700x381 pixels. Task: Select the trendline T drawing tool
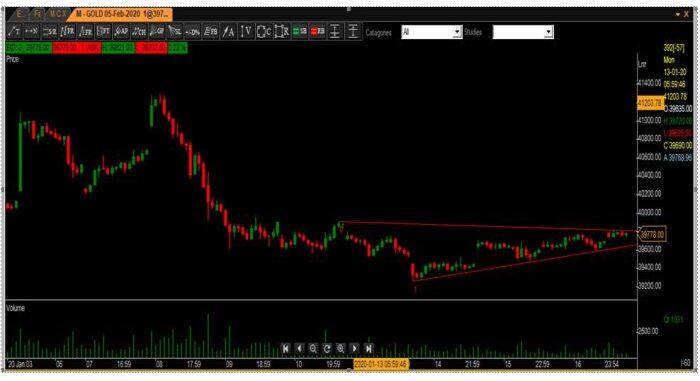point(14,32)
